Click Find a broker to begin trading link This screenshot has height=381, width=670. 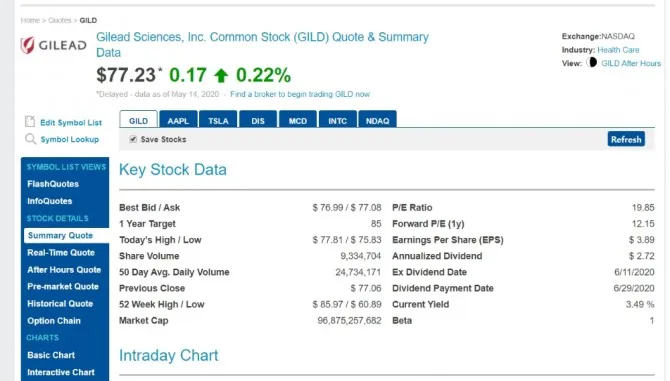[x=300, y=94]
